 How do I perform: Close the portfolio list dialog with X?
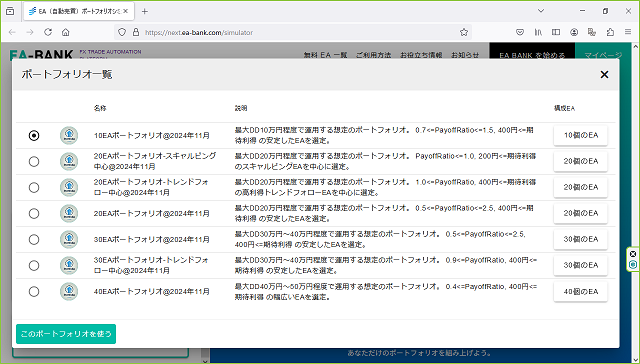604,74
